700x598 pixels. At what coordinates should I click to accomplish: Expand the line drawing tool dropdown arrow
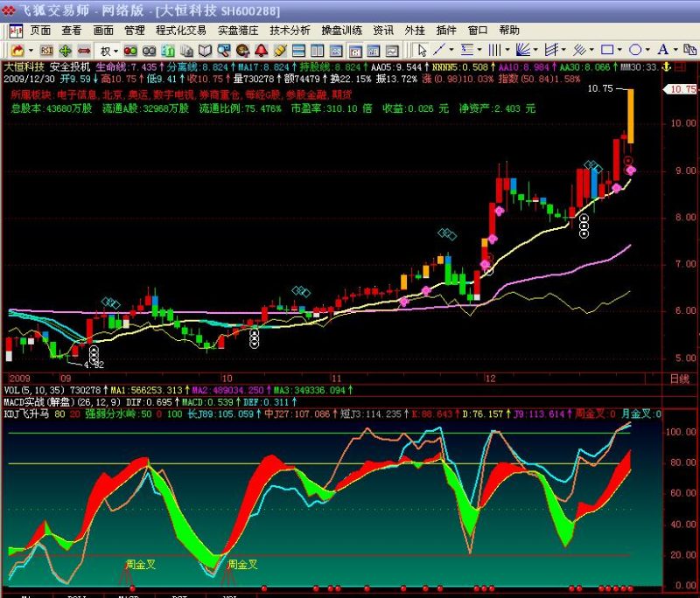[x=451, y=50]
